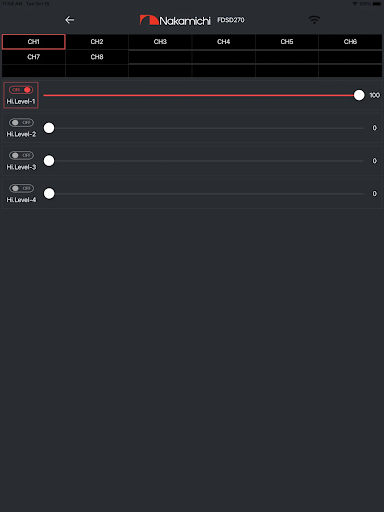
Task: Go back using the arrow icon
Action: tap(69, 20)
